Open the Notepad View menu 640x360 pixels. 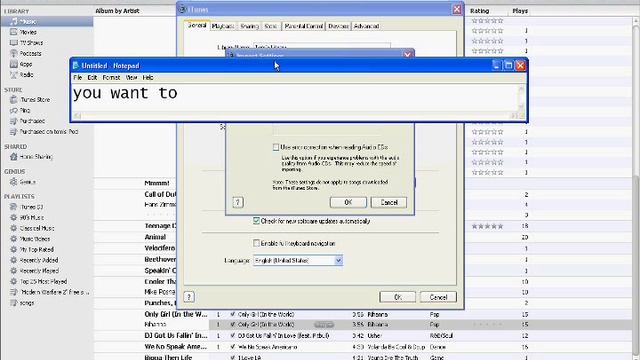point(131,77)
